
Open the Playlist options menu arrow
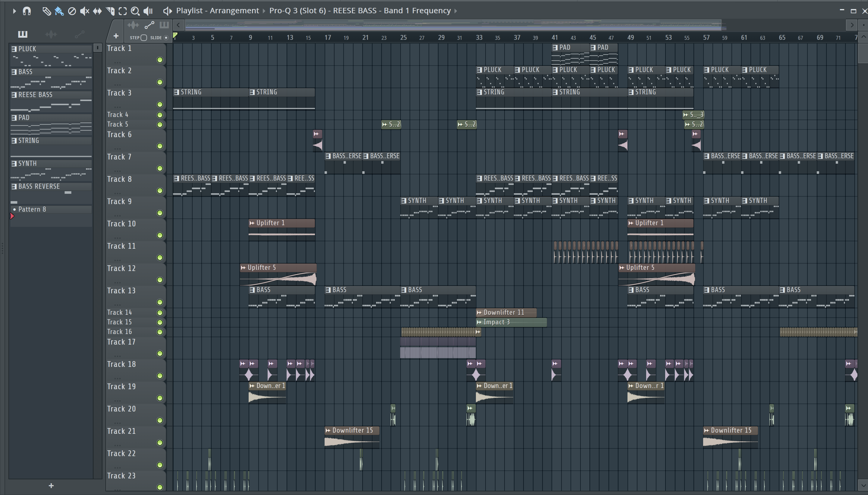pos(14,11)
